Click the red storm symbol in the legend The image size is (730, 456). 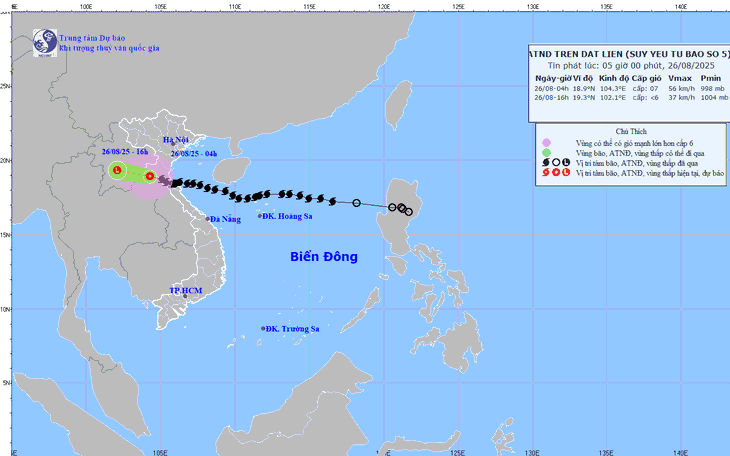(x=546, y=172)
